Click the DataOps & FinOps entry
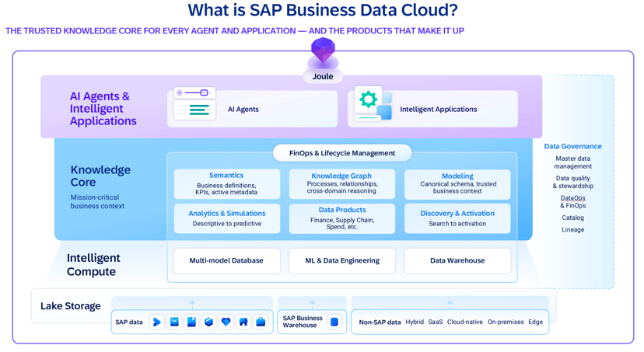The width and height of the screenshot is (644, 352). tap(573, 201)
